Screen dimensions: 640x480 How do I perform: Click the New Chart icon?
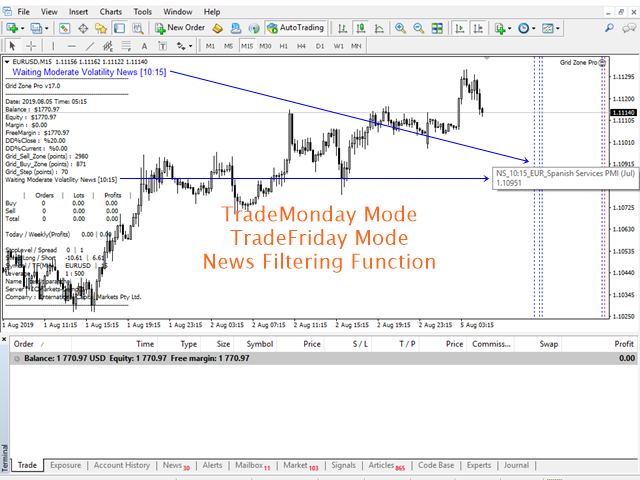(x=11, y=28)
